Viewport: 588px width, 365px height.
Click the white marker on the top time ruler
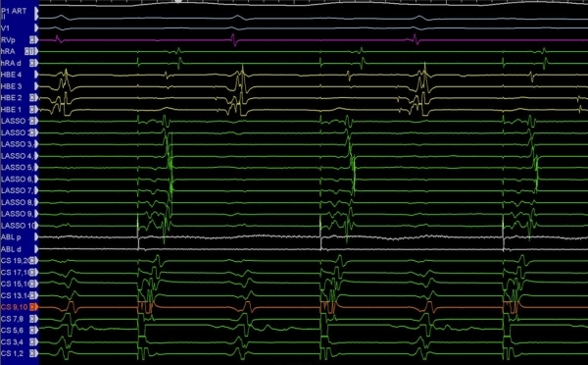point(178,2)
